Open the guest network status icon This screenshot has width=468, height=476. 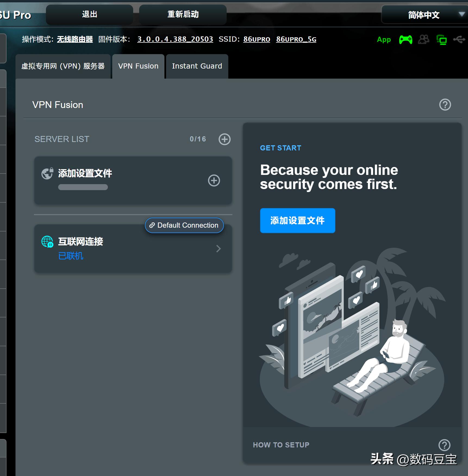[x=424, y=39]
